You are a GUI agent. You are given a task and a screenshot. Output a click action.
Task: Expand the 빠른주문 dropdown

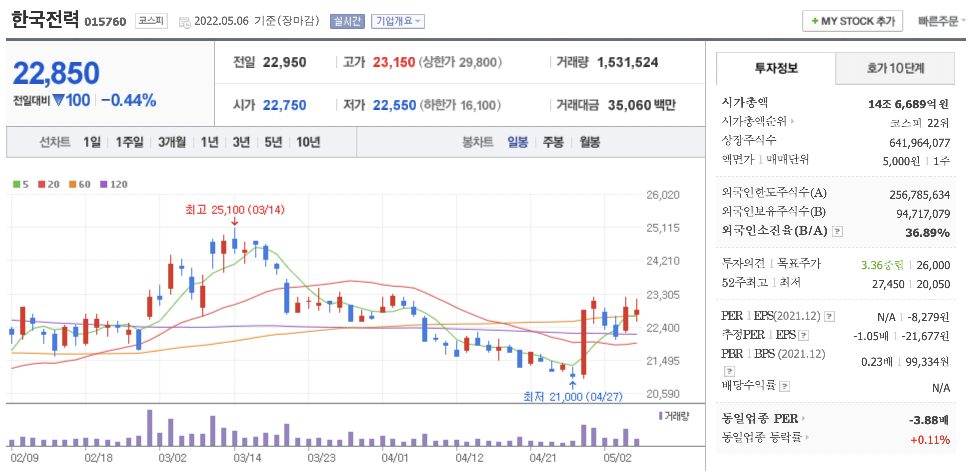tap(941, 21)
